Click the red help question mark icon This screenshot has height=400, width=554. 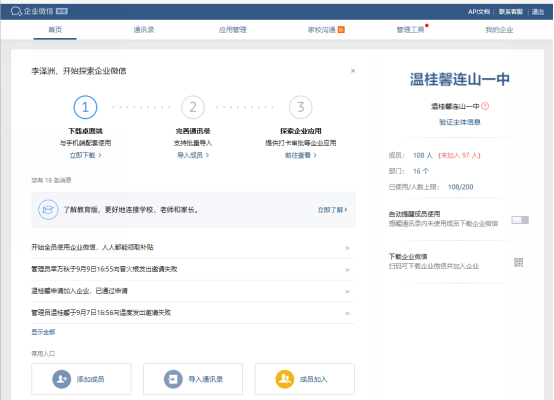[x=485, y=106]
